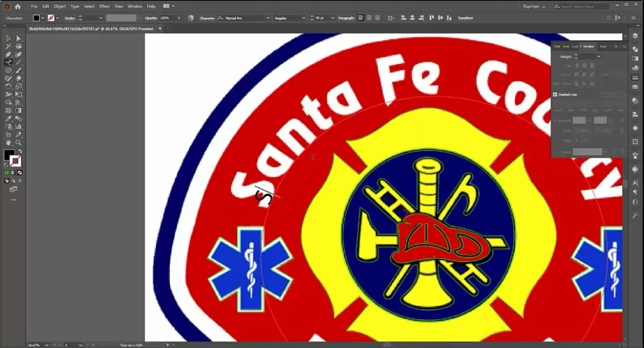The width and height of the screenshot is (644, 348).
Task: Select the Lasso tool
Action: (18, 46)
